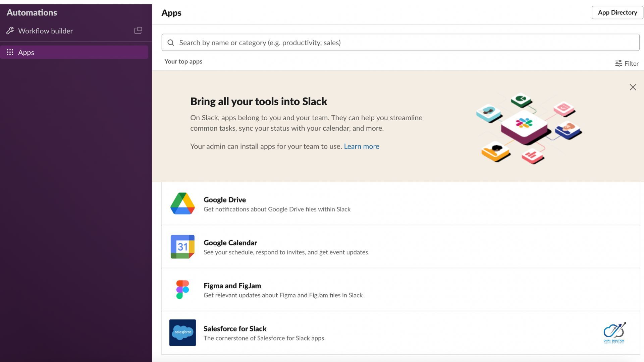Select Apps in the Automations sidebar
The width and height of the screenshot is (644, 362).
pos(26,52)
